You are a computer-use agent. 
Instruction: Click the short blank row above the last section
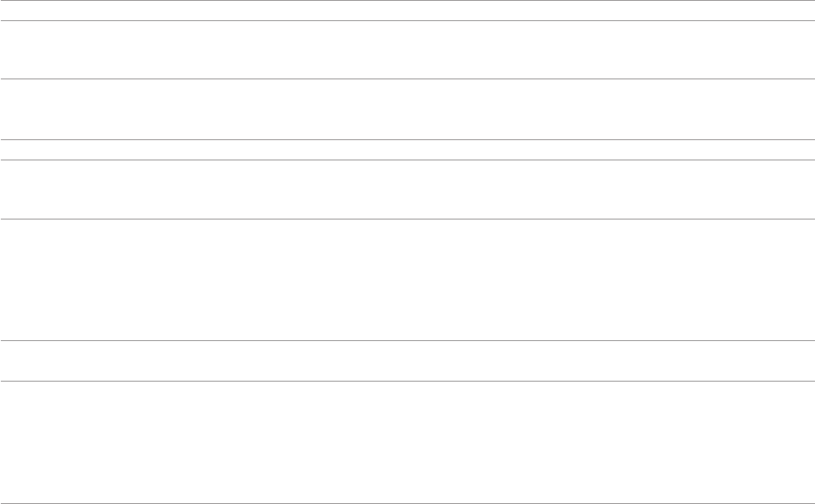[x=407, y=360]
